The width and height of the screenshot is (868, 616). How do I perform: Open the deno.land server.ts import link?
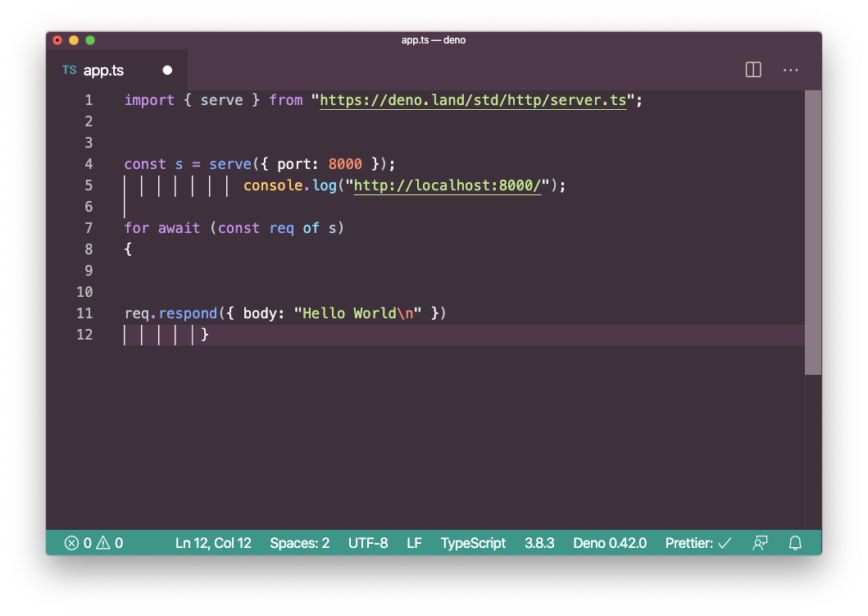(x=473, y=101)
